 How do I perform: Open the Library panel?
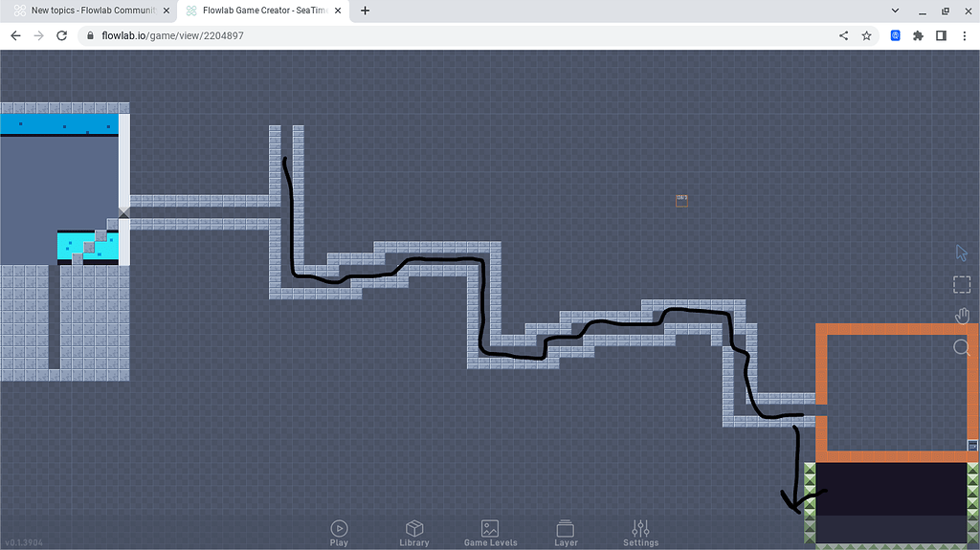coord(414,533)
